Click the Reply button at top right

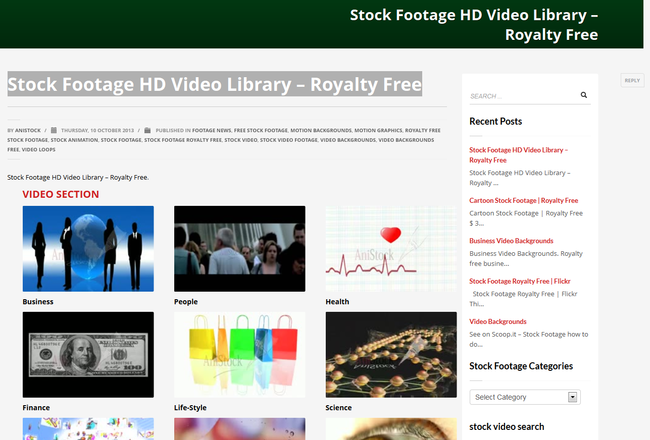click(632, 80)
